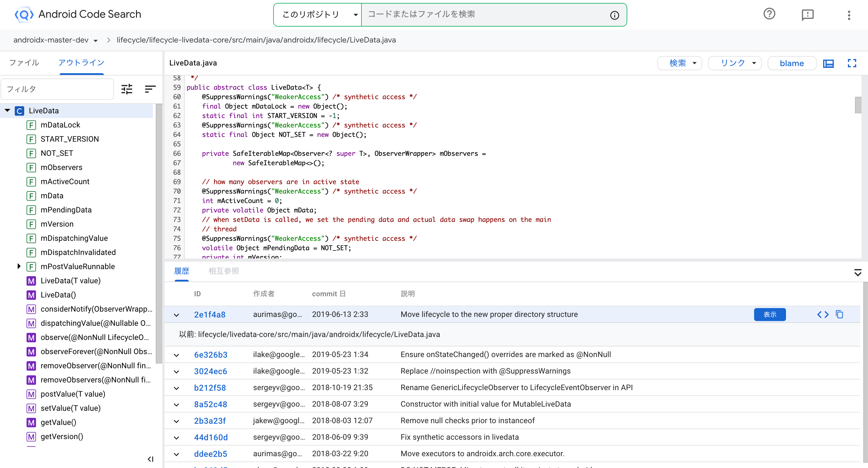Expand the mPostValueRunnable tree node
The height and width of the screenshot is (468, 868).
coord(19,266)
